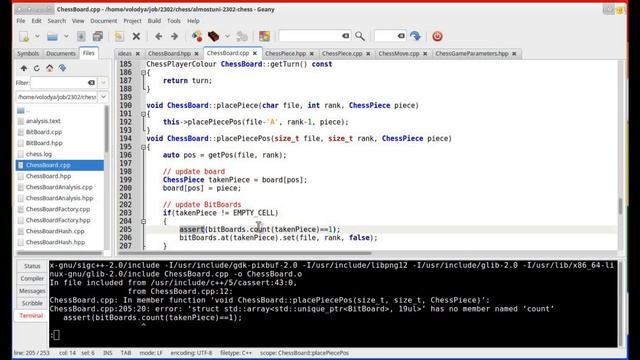Open the Build menu

[154, 21]
